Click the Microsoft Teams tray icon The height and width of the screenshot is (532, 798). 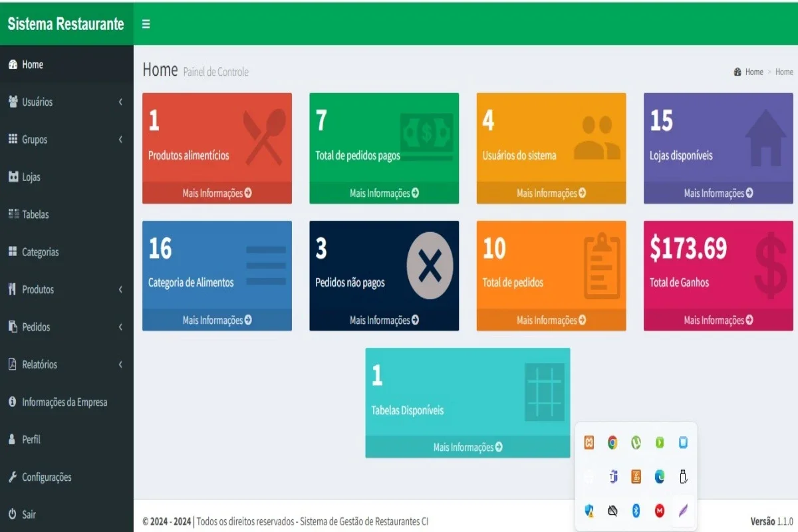point(612,476)
